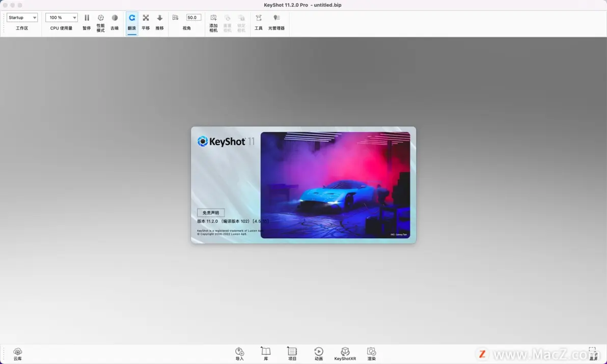Click the version 11.2.0 text

tap(233, 221)
